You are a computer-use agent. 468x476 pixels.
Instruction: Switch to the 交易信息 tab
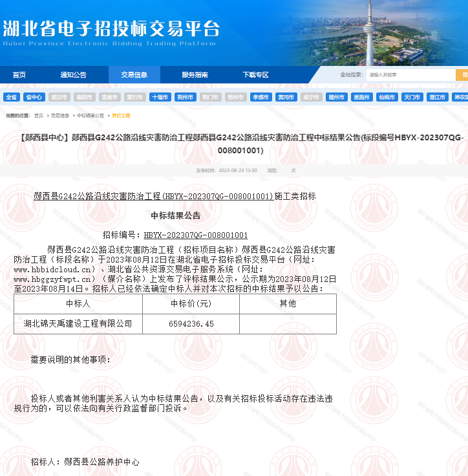click(x=134, y=74)
